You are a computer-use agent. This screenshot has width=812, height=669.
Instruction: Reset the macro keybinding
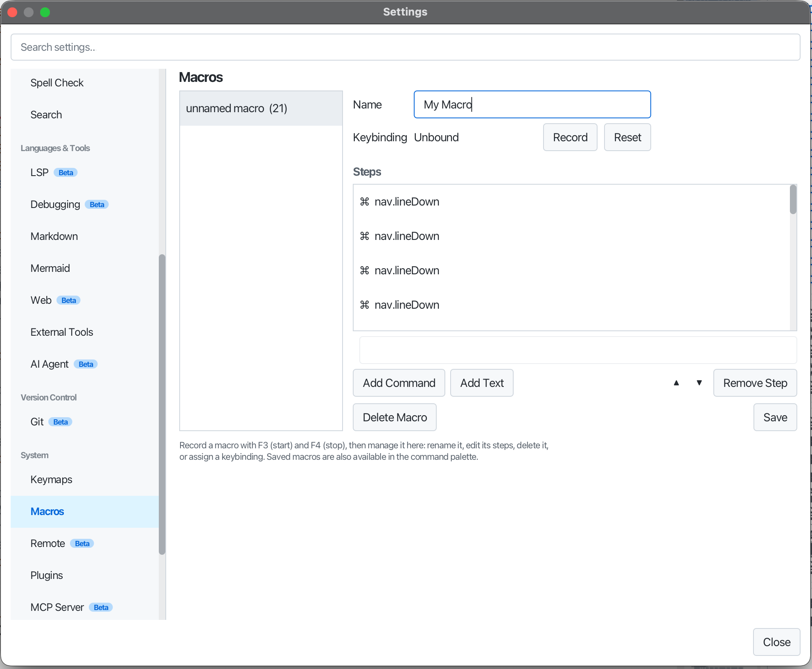coord(627,137)
